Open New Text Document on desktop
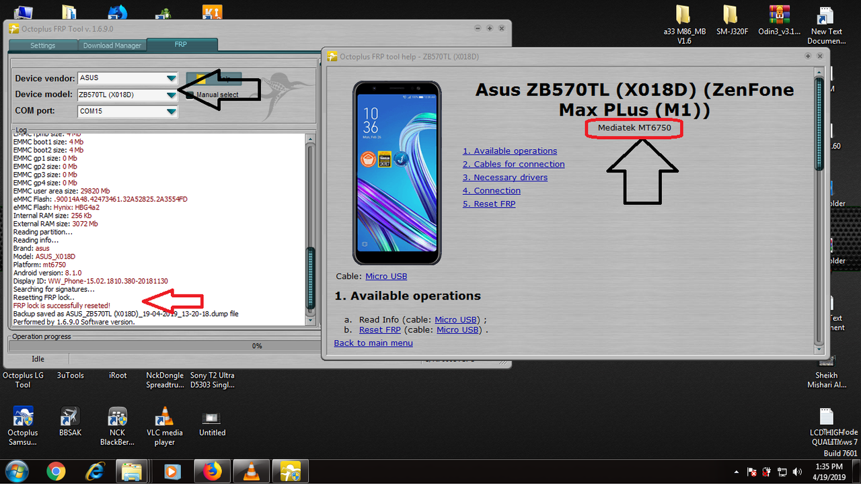 (827, 26)
